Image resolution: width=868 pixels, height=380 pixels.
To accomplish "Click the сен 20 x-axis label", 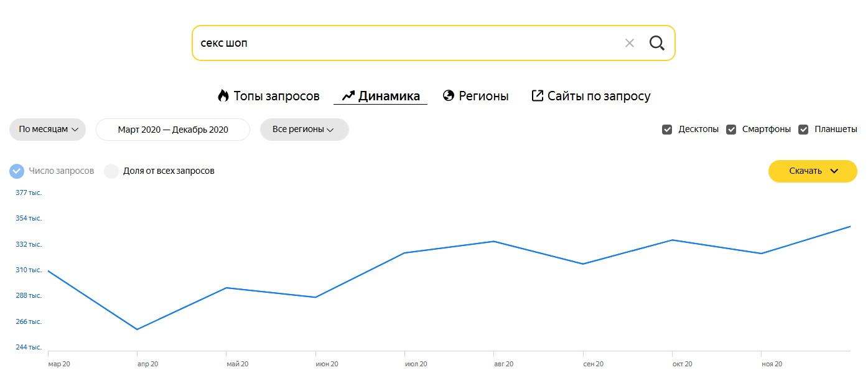I will pyautogui.click(x=594, y=364).
